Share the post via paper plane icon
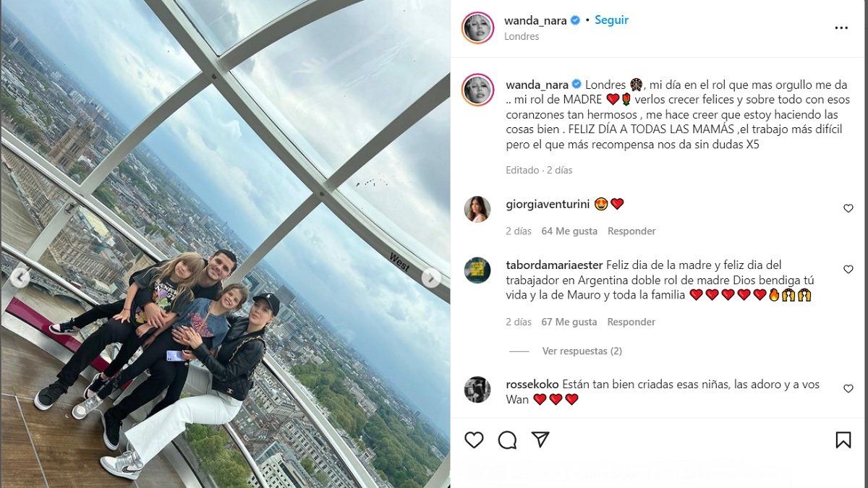Viewport: 868px width, 488px height. [540, 440]
